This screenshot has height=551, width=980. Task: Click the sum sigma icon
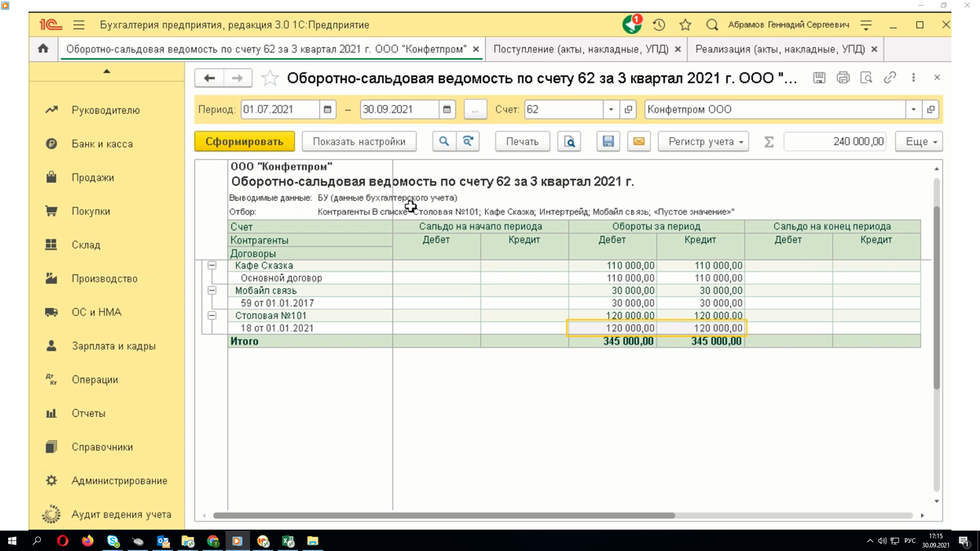(x=768, y=141)
